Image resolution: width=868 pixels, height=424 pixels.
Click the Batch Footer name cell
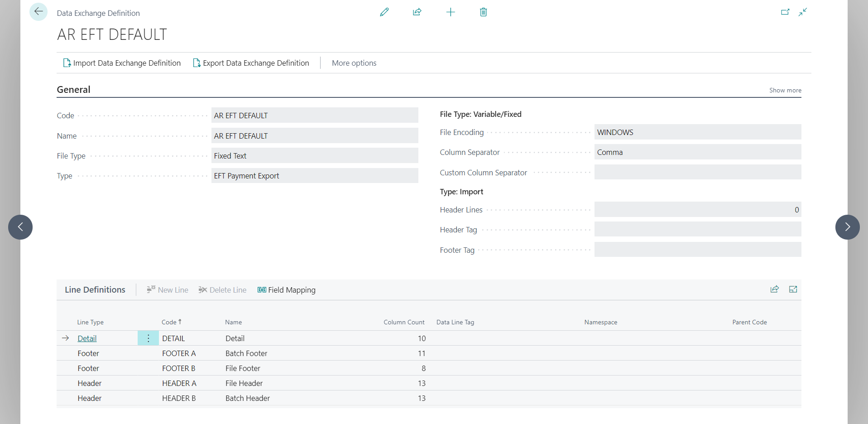[x=246, y=353]
